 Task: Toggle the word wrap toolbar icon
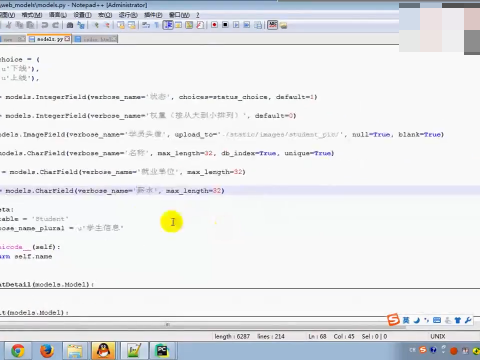point(146,25)
